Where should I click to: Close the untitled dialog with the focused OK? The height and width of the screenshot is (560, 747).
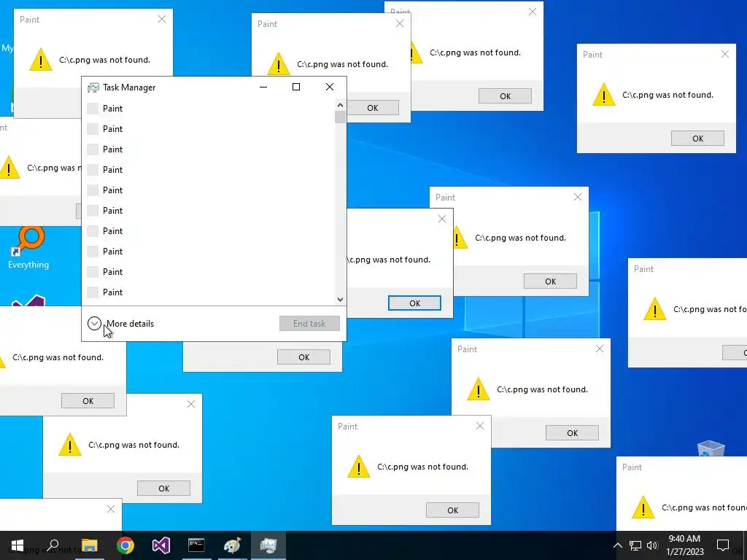pos(441,219)
